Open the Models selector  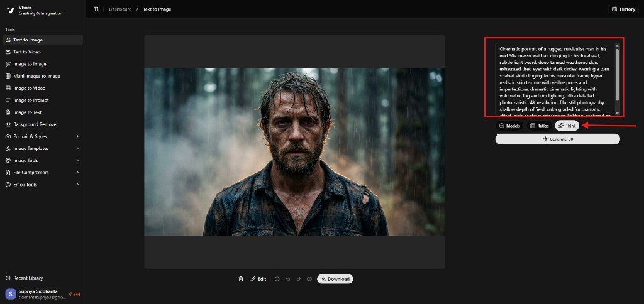(x=509, y=126)
